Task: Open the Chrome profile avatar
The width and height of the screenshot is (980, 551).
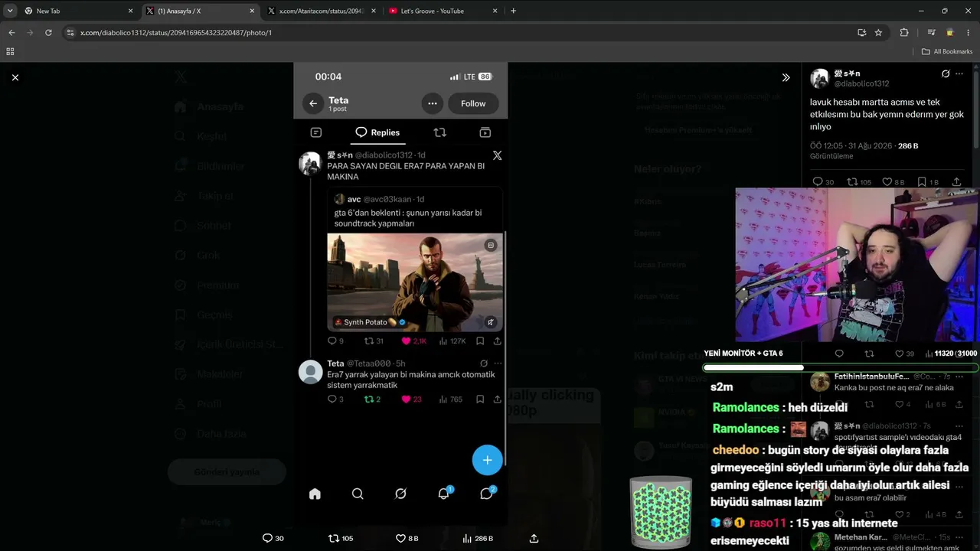Action: click(950, 33)
